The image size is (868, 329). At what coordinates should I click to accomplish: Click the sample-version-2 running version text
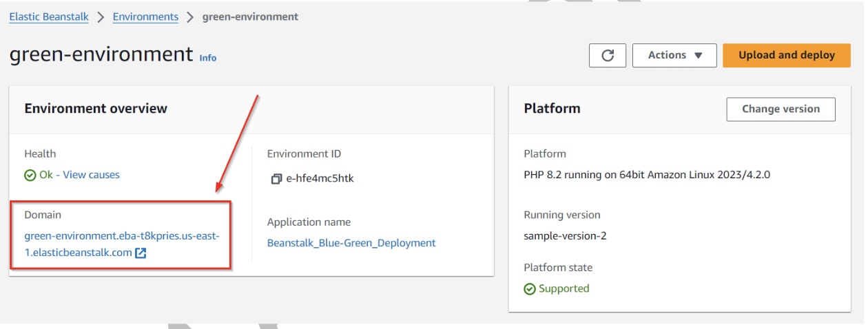565,236
